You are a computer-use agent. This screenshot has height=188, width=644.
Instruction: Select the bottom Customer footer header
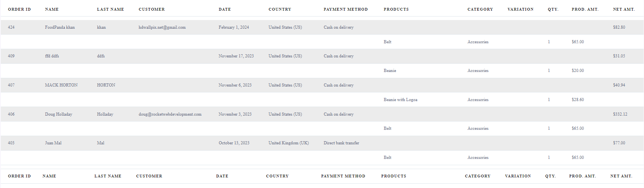[149, 176]
